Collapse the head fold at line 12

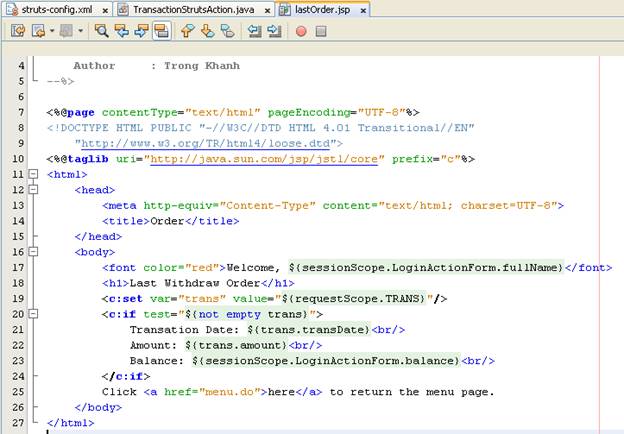pyautogui.click(x=33, y=189)
